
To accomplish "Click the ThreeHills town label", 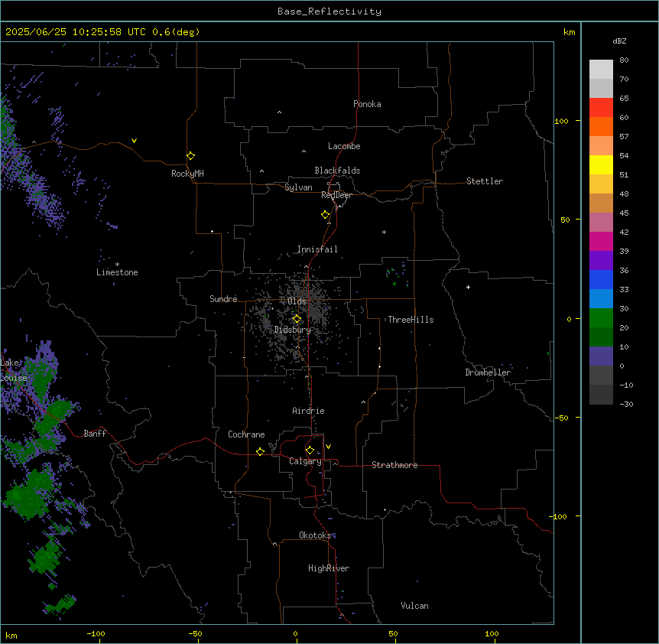I will pyautogui.click(x=411, y=320).
